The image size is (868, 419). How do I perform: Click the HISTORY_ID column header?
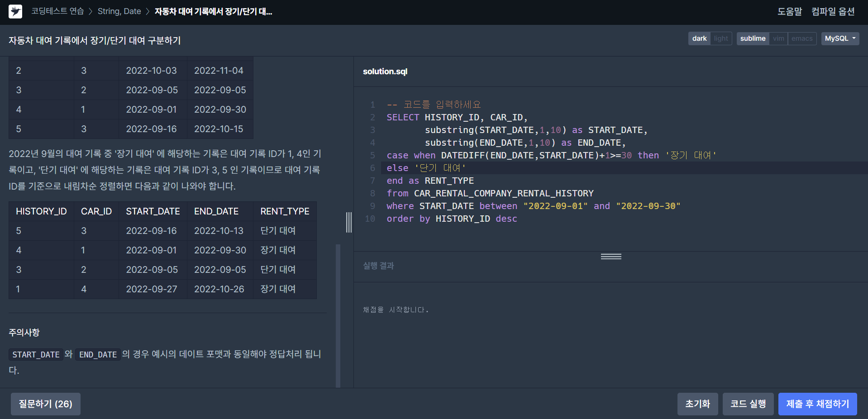click(x=41, y=211)
